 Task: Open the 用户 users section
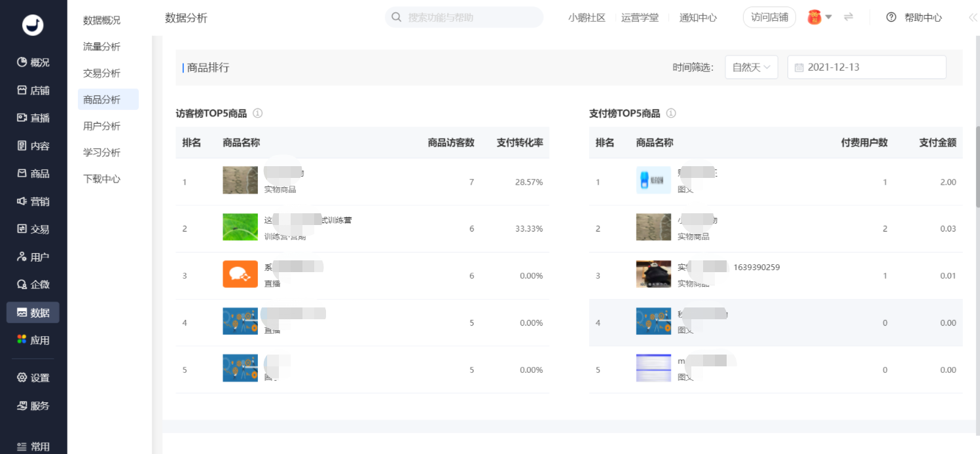click(x=33, y=257)
